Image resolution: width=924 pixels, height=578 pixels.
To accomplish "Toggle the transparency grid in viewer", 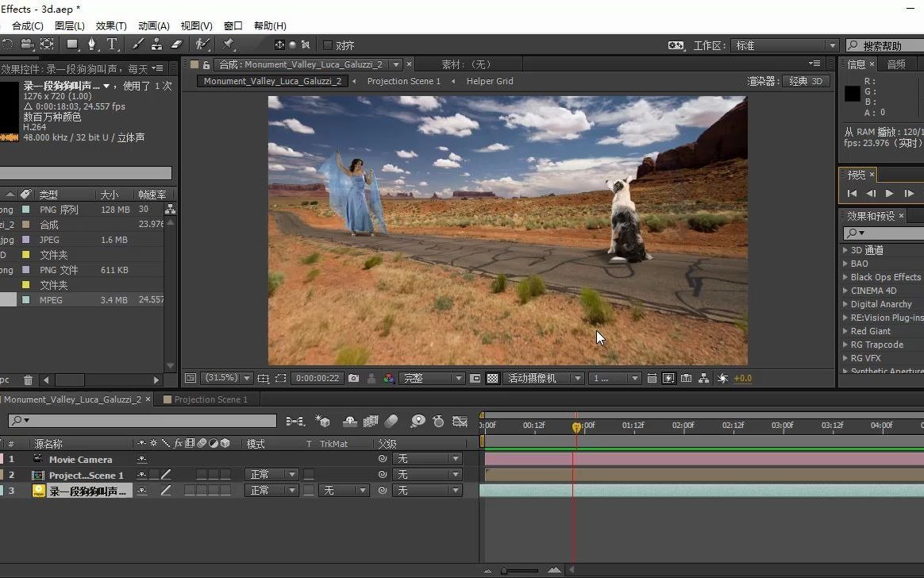I will [x=492, y=379].
